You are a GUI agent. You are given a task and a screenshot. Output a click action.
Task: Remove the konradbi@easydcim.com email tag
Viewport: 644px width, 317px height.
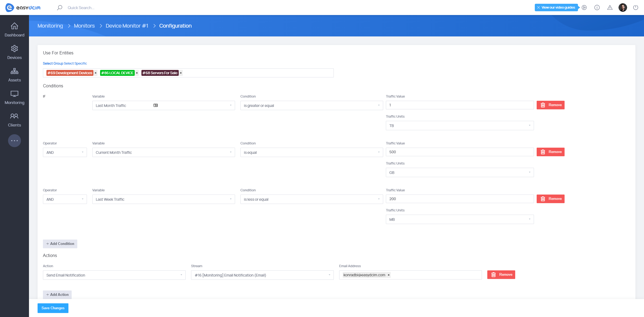[x=389, y=275]
